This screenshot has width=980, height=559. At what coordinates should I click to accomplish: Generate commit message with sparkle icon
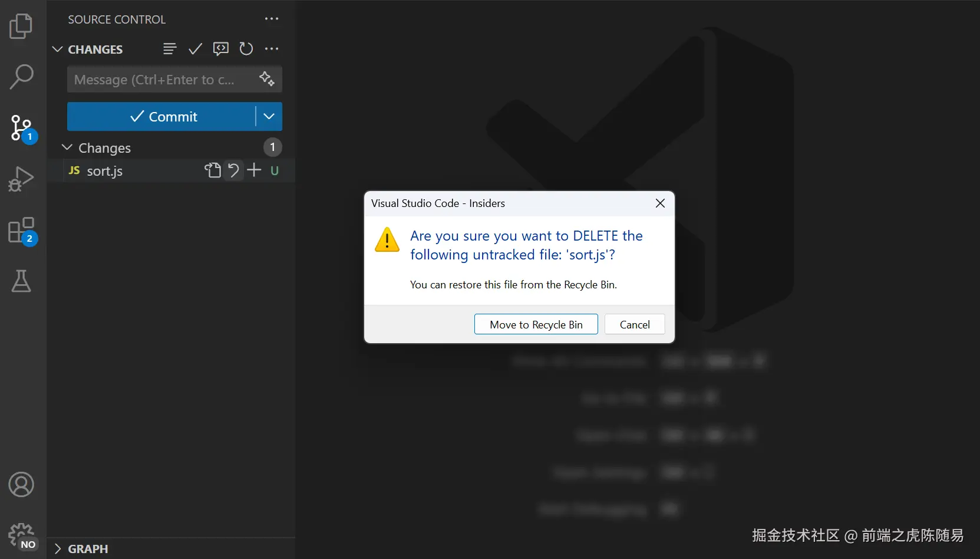click(x=267, y=78)
